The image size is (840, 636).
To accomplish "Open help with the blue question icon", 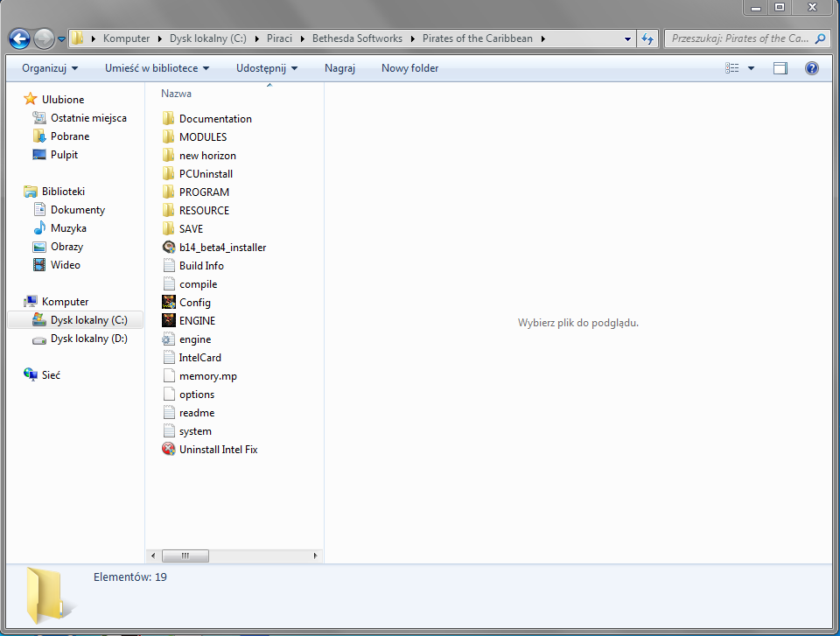I will [812, 68].
